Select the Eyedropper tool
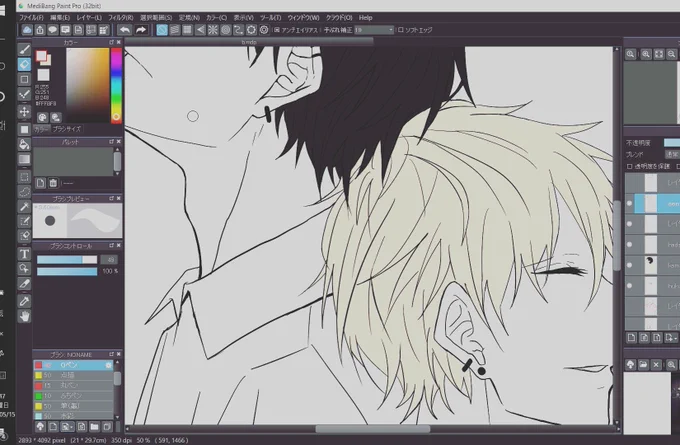The width and height of the screenshot is (680, 445). click(24, 301)
